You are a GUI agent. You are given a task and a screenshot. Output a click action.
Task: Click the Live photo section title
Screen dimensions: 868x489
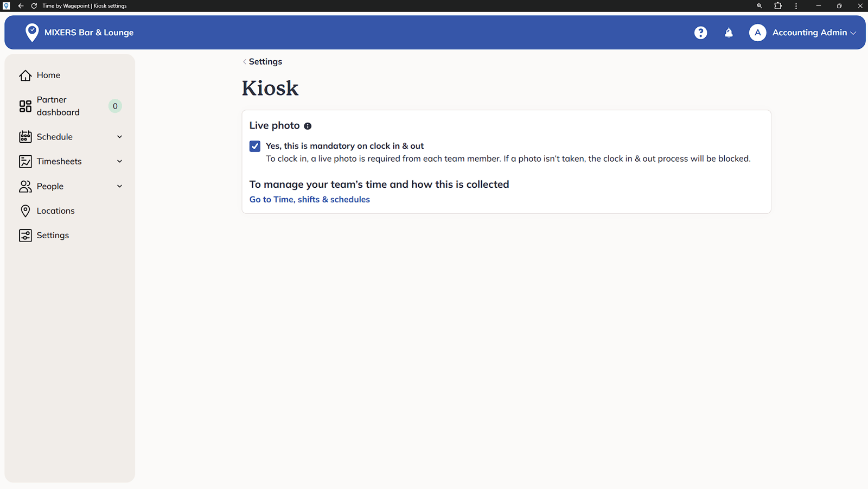(275, 125)
